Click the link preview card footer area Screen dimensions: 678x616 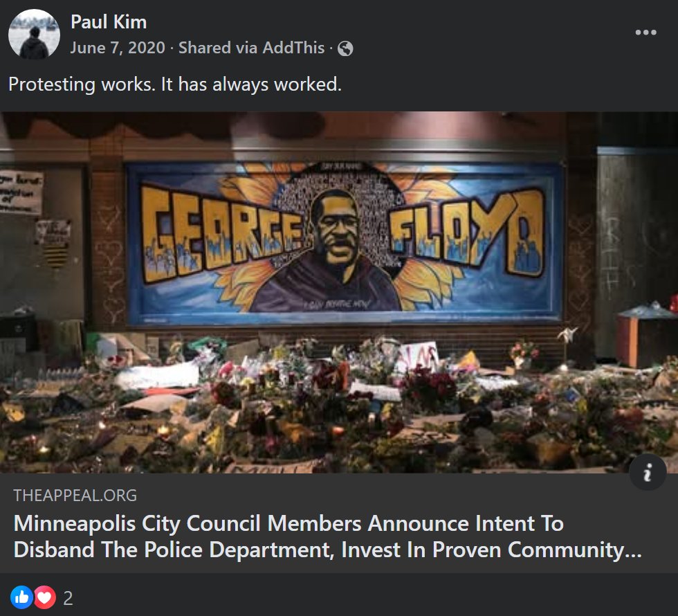click(x=339, y=523)
